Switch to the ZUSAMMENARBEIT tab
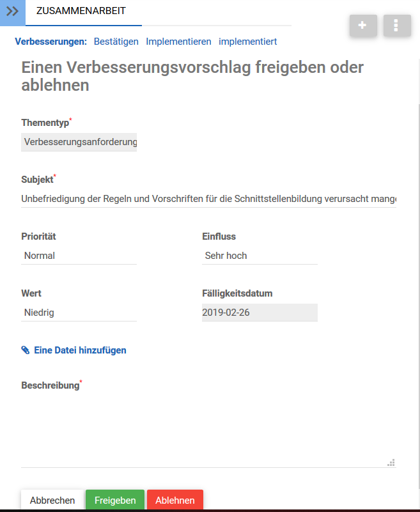 [81, 12]
